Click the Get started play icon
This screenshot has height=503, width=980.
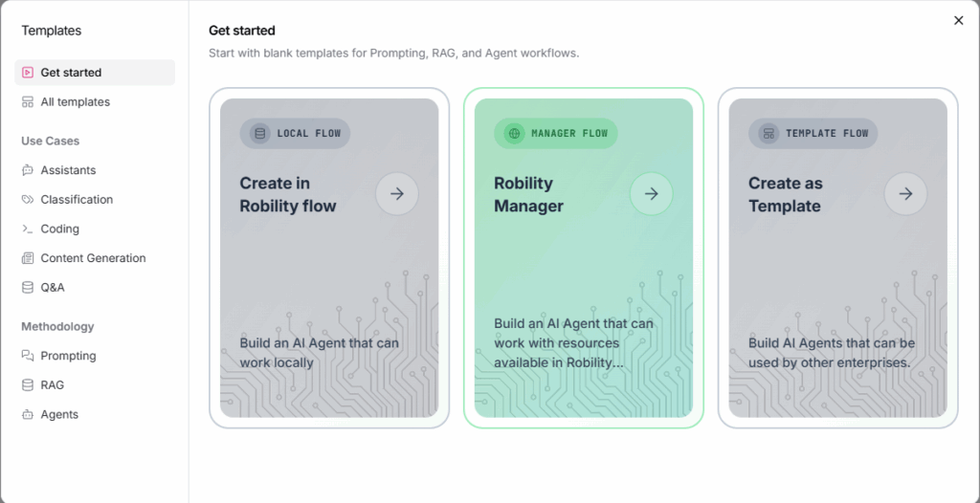pyautogui.click(x=28, y=73)
